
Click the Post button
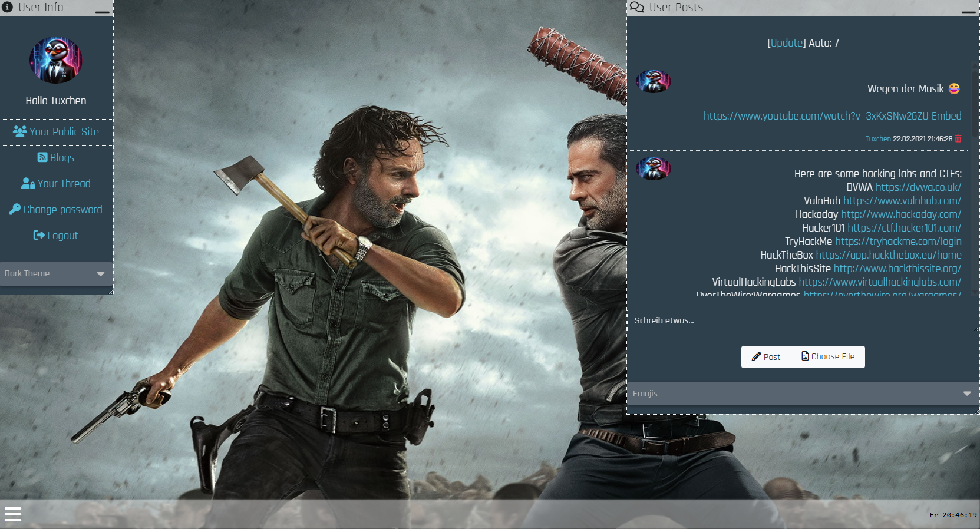766,357
